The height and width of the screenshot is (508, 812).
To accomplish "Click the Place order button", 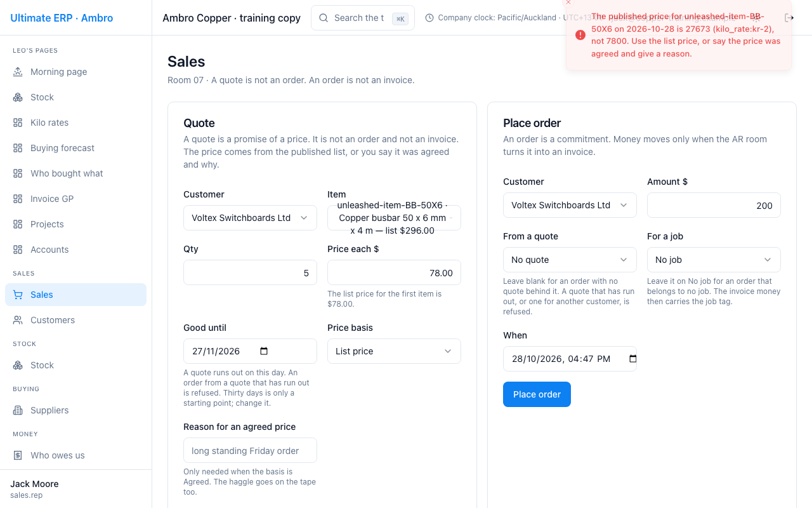I will coord(537,394).
